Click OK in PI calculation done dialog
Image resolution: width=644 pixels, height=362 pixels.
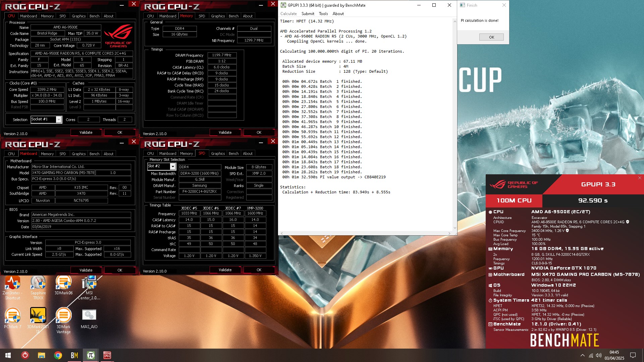(x=491, y=37)
